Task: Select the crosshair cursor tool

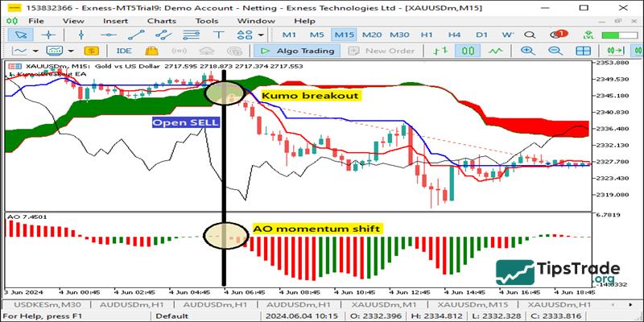Action: [x=49, y=35]
